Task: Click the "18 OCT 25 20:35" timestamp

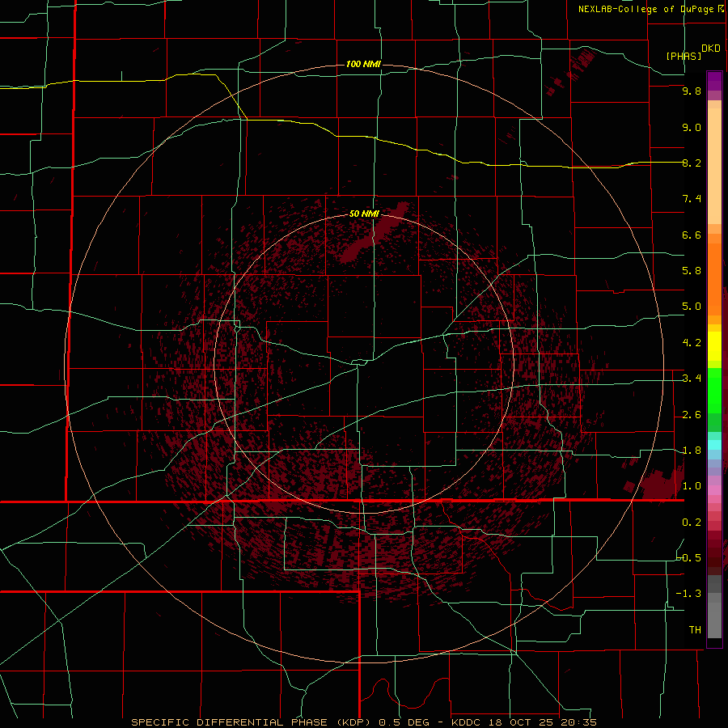Action: point(541,722)
